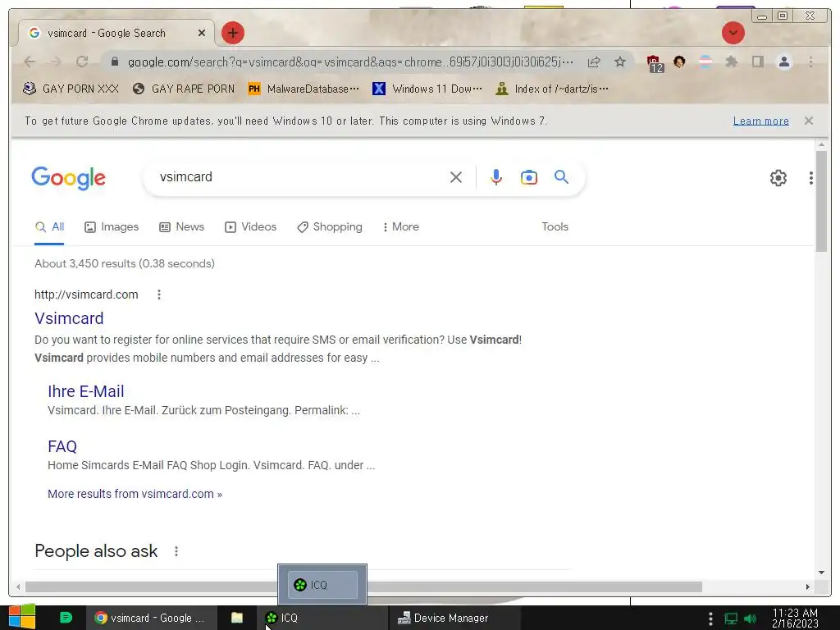The height and width of the screenshot is (630, 840).
Task: Select the All results tab
Action: [49, 227]
